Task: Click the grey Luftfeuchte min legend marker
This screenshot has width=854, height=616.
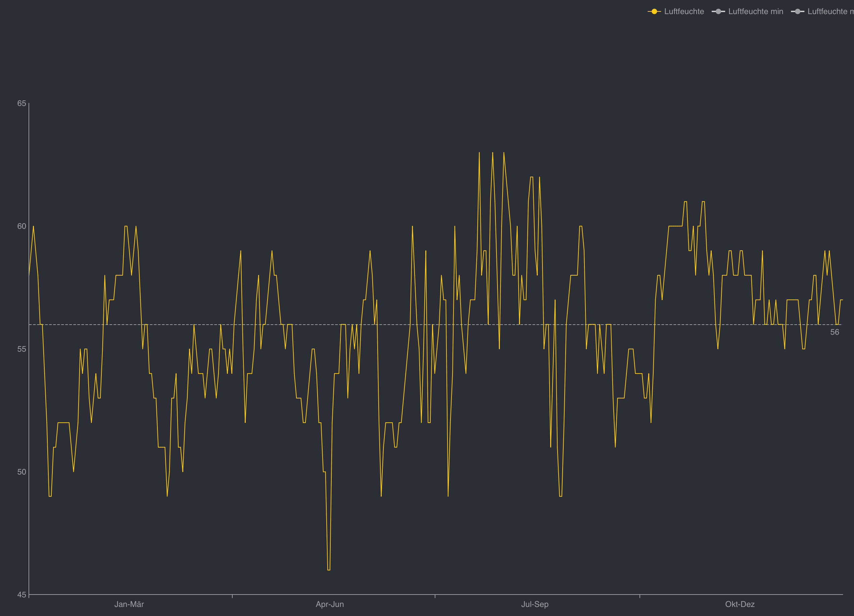Action: (718, 12)
